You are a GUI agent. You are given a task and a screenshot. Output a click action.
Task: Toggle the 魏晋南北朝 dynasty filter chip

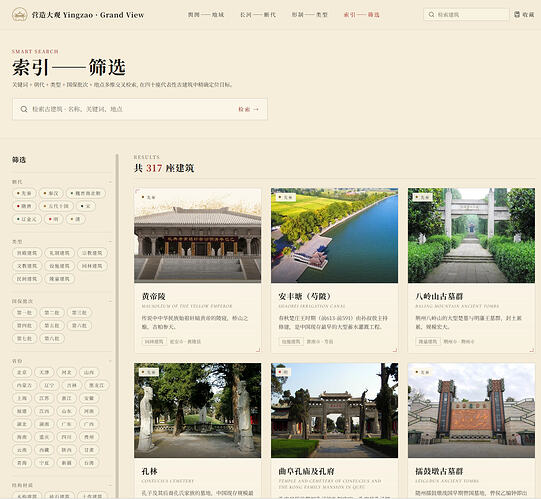coord(86,193)
